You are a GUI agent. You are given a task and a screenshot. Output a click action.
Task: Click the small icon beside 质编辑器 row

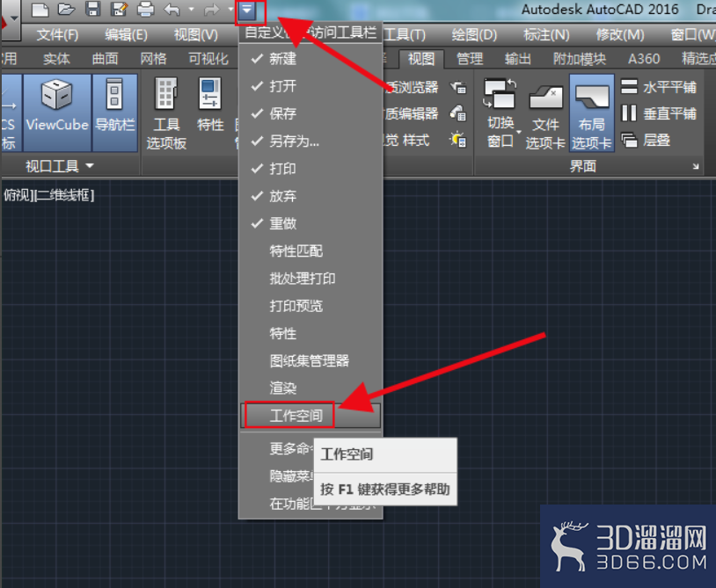(x=458, y=113)
